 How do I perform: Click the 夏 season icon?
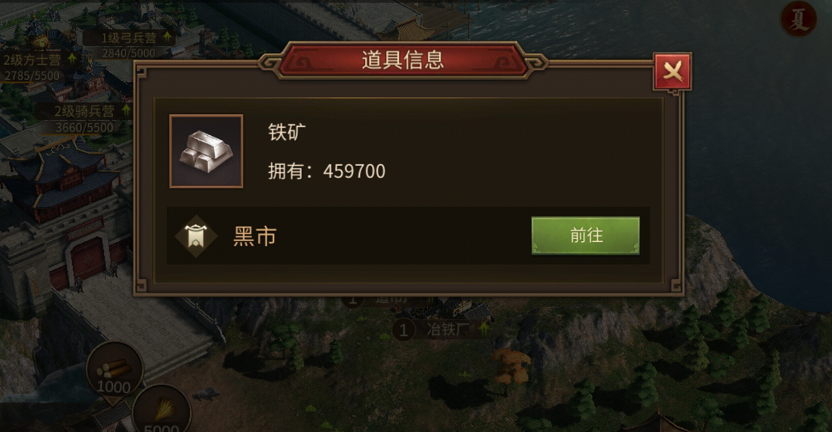[x=798, y=20]
